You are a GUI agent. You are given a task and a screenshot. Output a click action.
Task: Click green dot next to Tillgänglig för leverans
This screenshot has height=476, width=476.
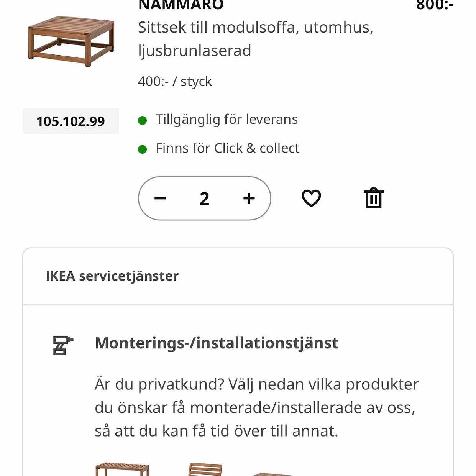(x=143, y=121)
